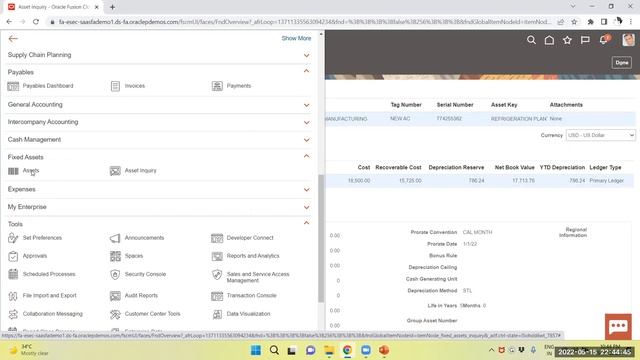Image resolution: width=640 pixels, height=360 pixels.
Task: Reload the browser page
Action: point(36,22)
